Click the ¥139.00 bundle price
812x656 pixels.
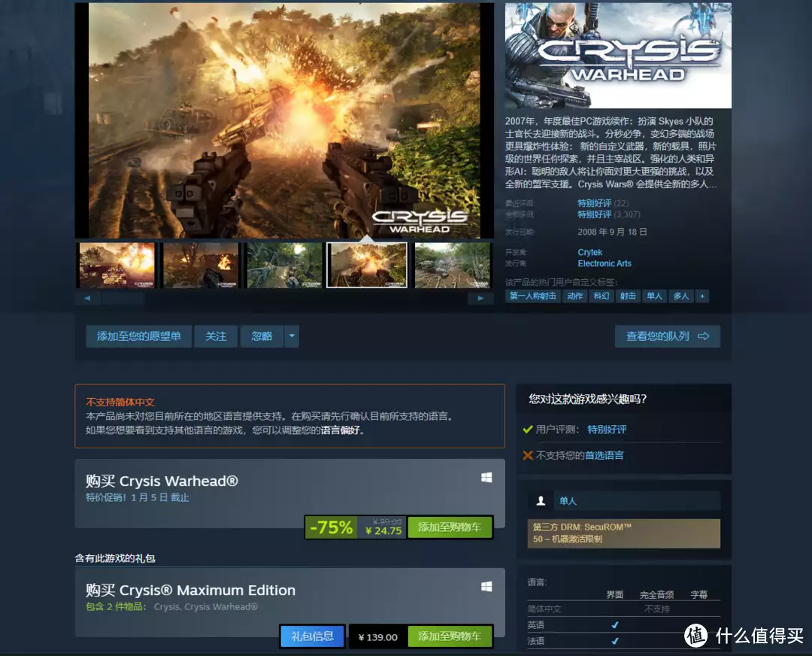(x=378, y=637)
